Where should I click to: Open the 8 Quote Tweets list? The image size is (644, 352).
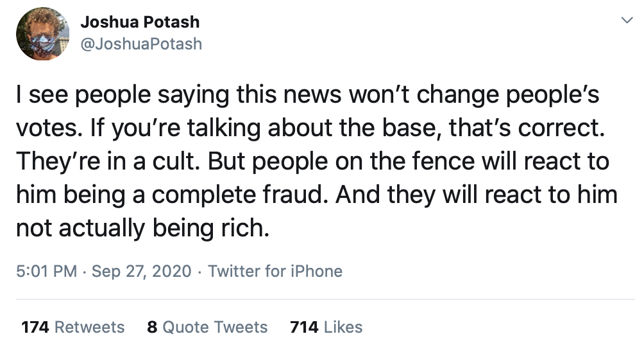click(x=207, y=327)
